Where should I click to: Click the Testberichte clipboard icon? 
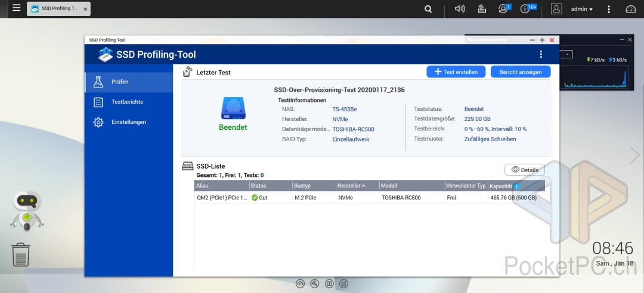(98, 102)
